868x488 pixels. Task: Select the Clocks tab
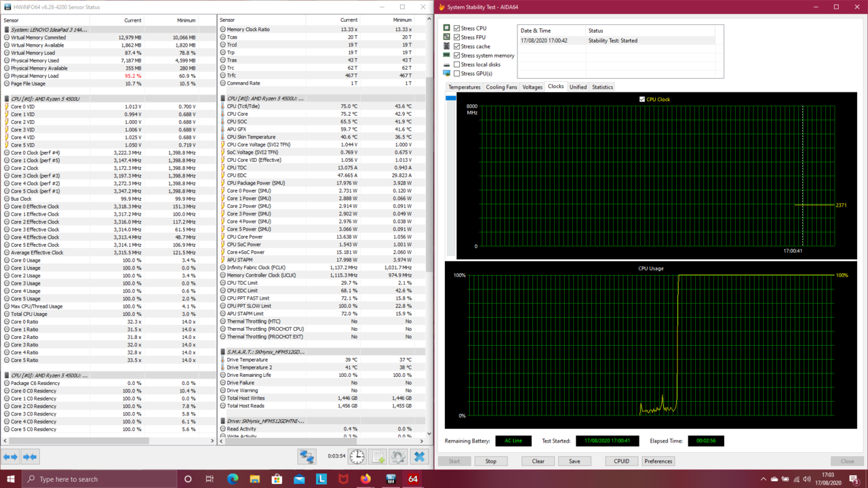(x=555, y=86)
